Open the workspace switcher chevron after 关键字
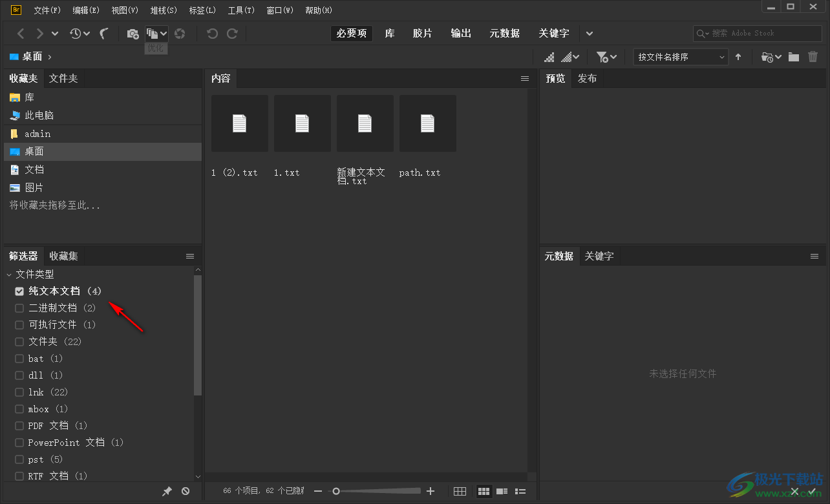Screen dimensions: 830x504 coord(589,34)
